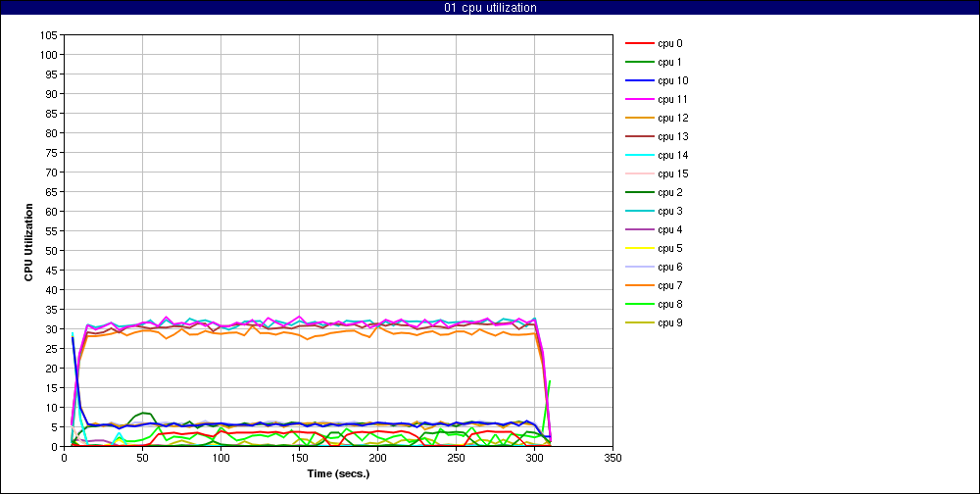Image resolution: width=980 pixels, height=494 pixels.
Task: Click the yellow cpu 5 legend line
Action: [640, 248]
